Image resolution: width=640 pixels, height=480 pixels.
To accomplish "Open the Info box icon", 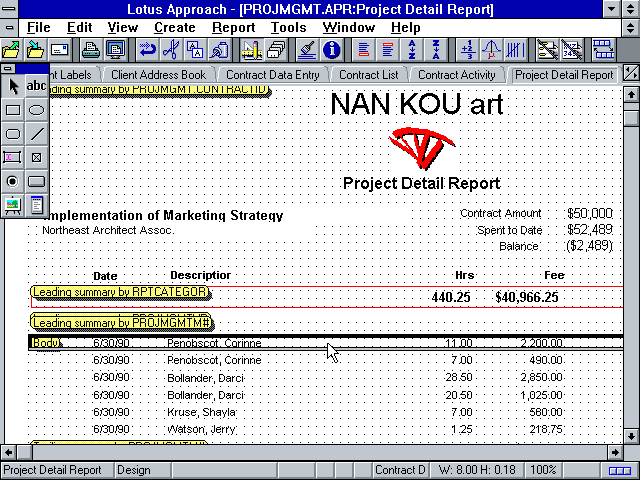I will [x=331, y=50].
